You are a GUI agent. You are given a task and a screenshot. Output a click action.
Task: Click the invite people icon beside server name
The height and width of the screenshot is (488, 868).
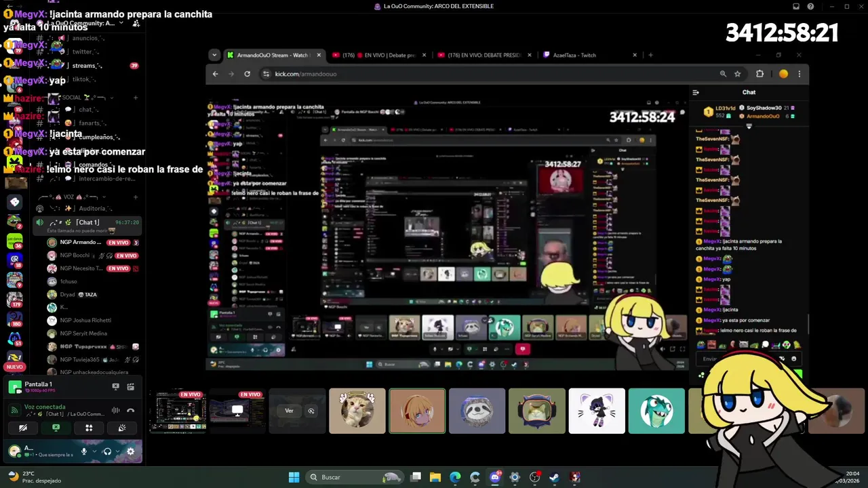pos(136,23)
